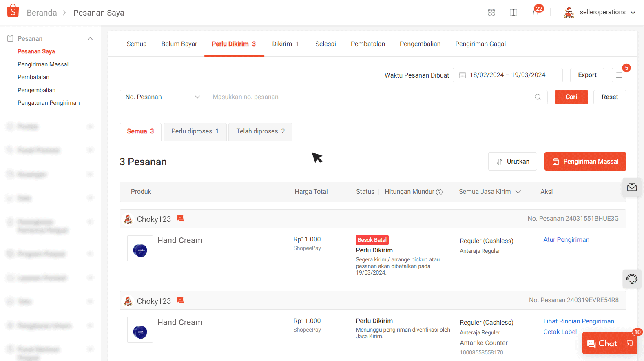This screenshot has height=361, width=644.
Task: Switch to the Semua orders tab
Action: tap(137, 44)
